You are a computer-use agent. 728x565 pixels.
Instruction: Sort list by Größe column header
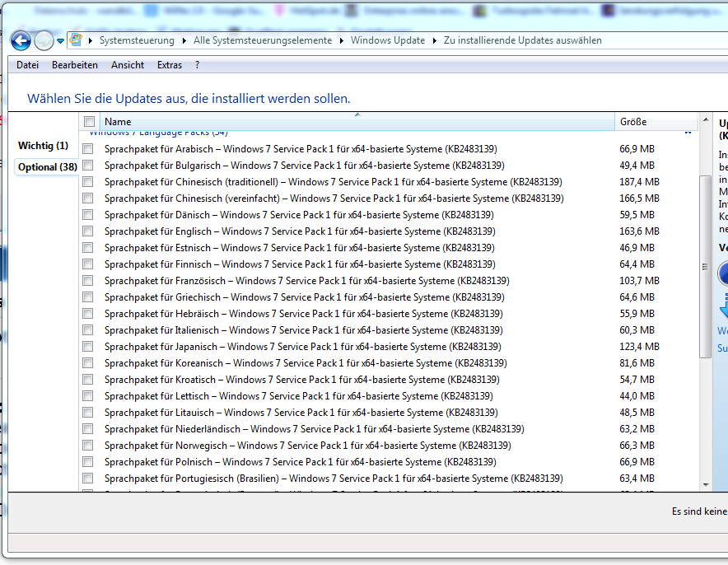(656, 122)
